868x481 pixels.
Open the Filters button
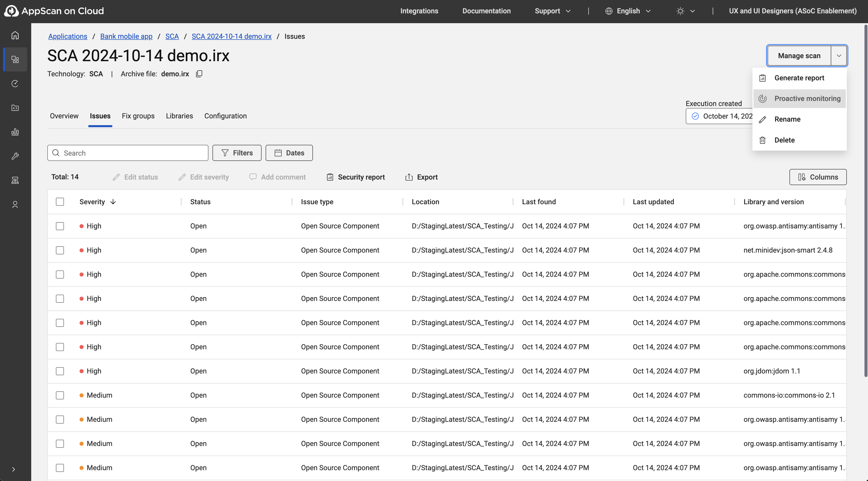pos(237,153)
